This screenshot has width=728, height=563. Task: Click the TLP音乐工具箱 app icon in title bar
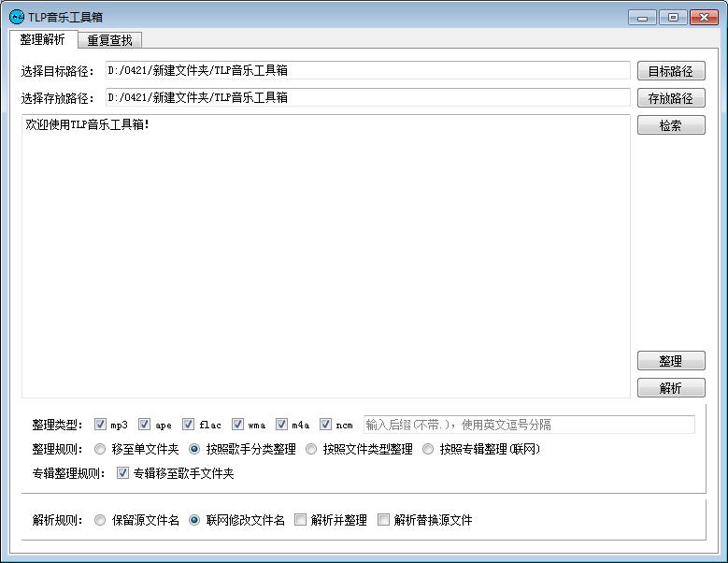coord(16,17)
